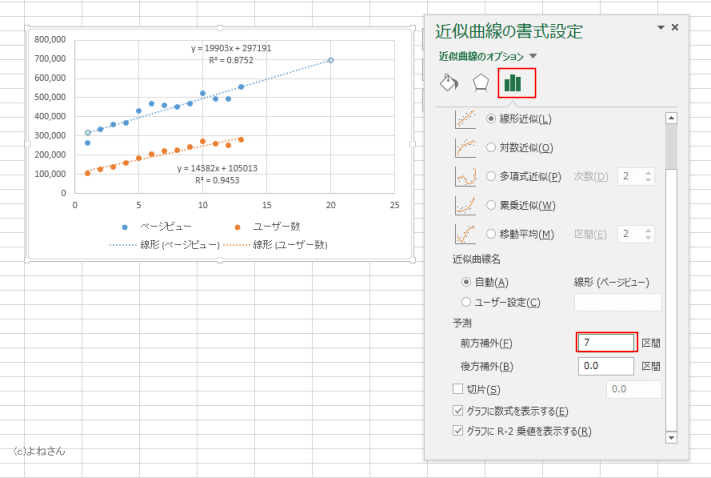Viewport: 711px width, 478px height.
Task: Click the 800,000 vertical axis label
Action: coord(50,39)
